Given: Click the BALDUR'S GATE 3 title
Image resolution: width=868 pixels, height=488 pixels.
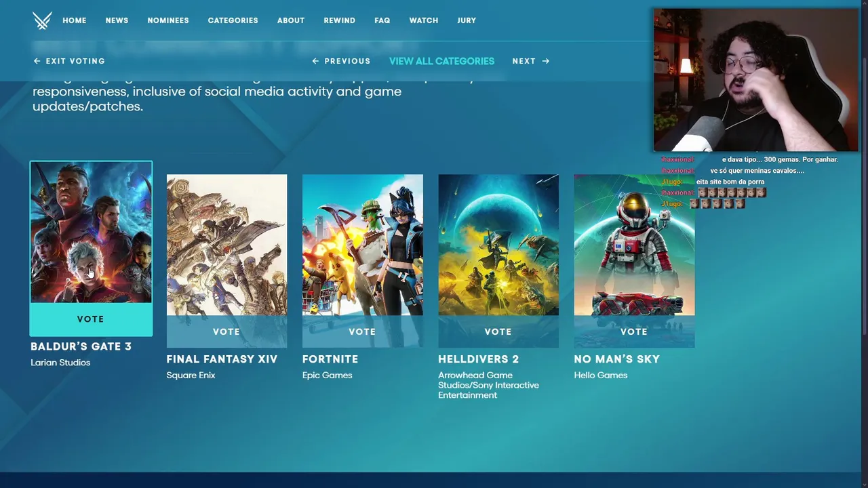Looking at the screenshot, I should coord(81,346).
